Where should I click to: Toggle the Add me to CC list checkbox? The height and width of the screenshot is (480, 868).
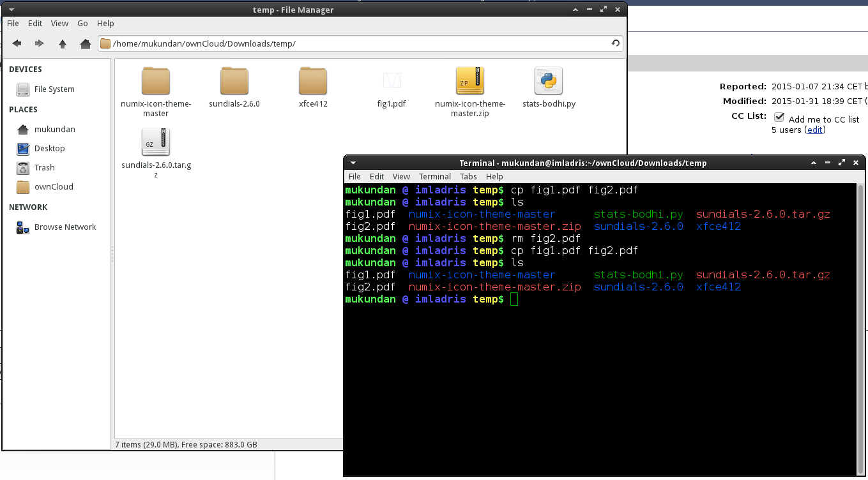[779, 117]
